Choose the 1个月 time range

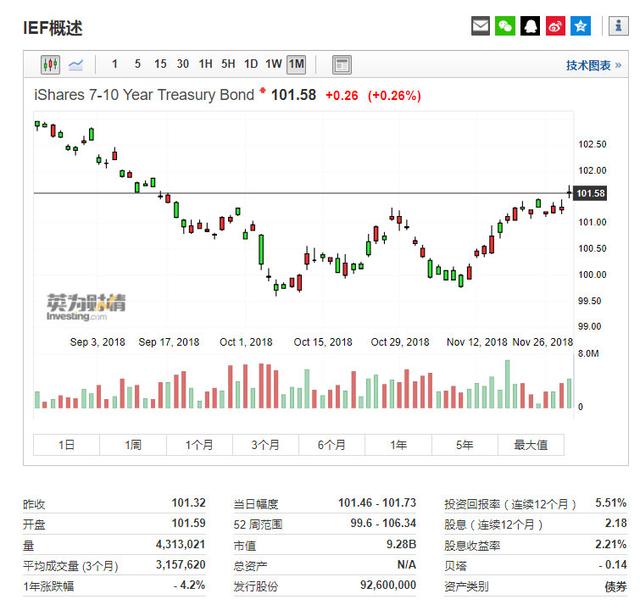tap(199, 445)
